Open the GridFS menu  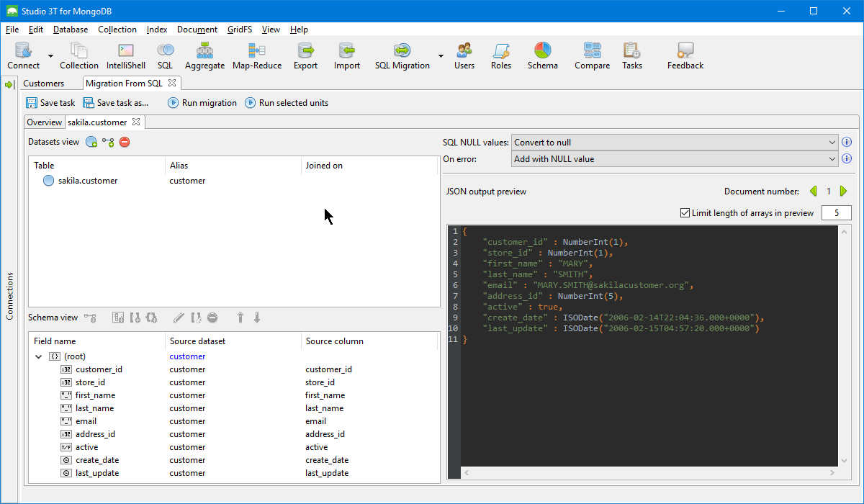[x=240, y=30]
